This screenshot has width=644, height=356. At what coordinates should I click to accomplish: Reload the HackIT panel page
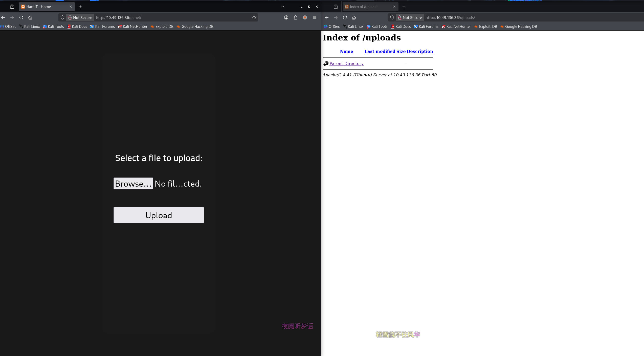click(x=21, y=17)
